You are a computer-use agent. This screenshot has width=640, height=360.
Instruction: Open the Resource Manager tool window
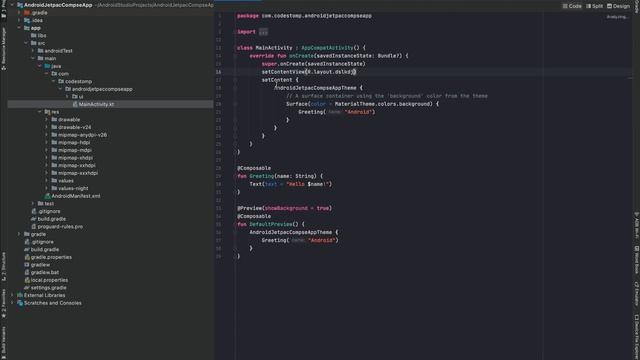[4, 49]
